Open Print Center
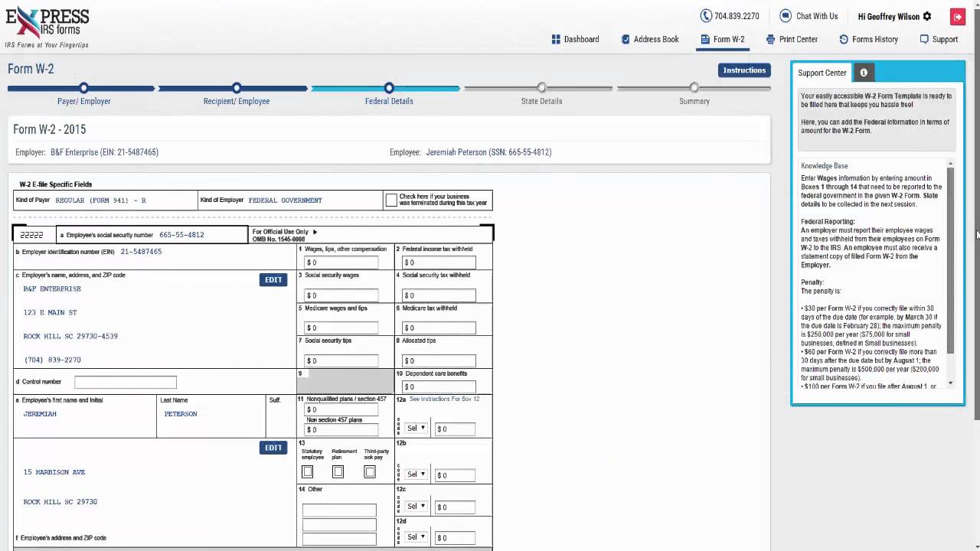This screenshot has width=980, height=551. coord(792,39)
